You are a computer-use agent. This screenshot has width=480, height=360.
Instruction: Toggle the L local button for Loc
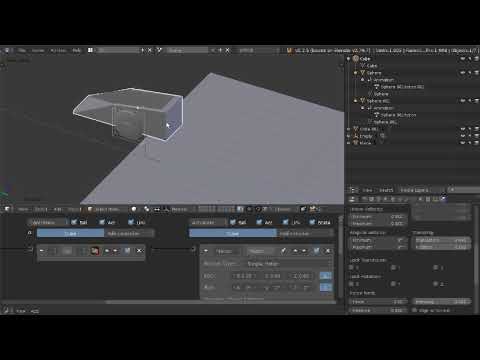(x=326, y=276)
